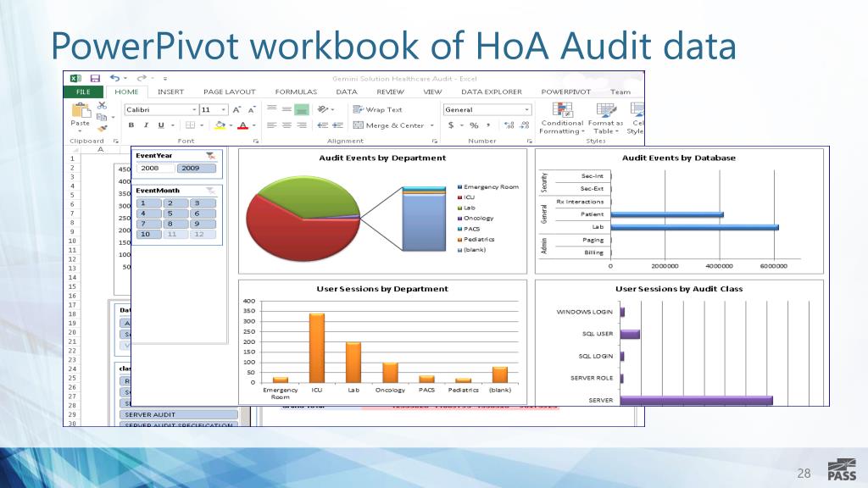Click the Align Left icon
Screen dimensions: 868x488
click(271, 125)
